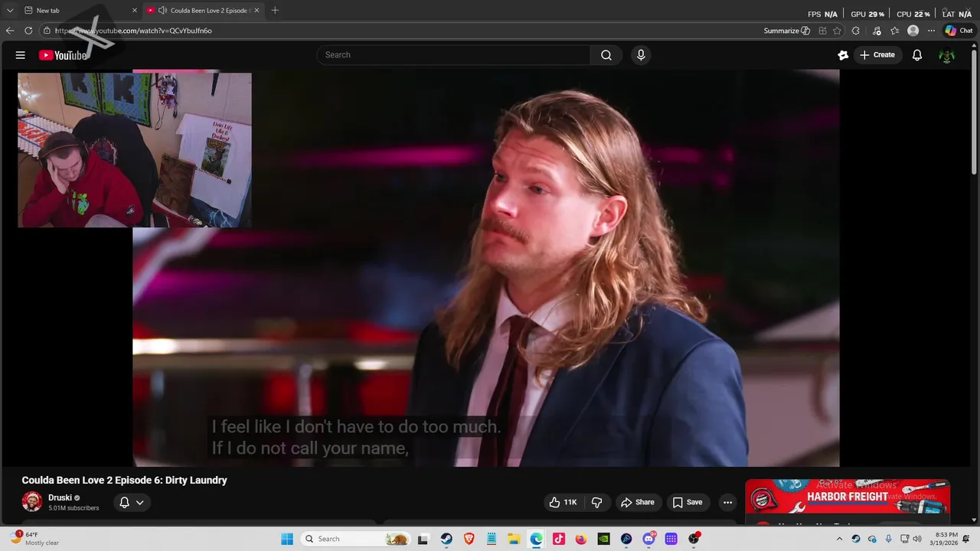Add this page to favorites star
Screen dimensions: 980x551
tap(837, 31)
